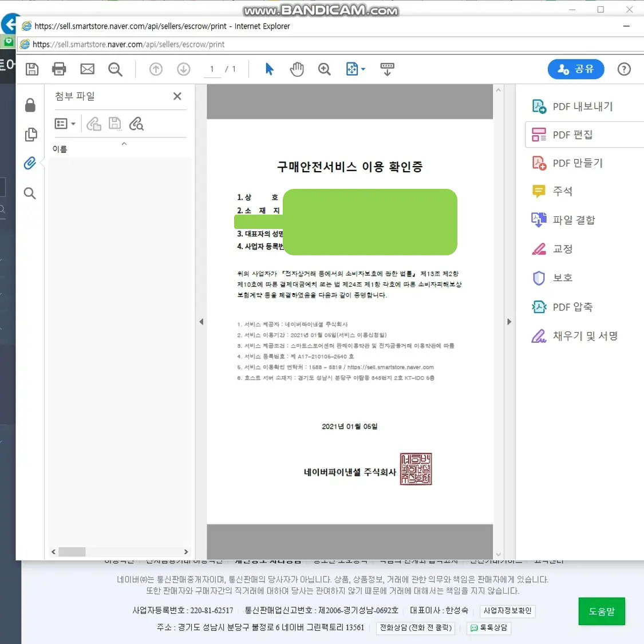Image resolution: width=644 pixels, height=644 pixels.
Task: Activate the hand pan tool
Action: [297, 69]
